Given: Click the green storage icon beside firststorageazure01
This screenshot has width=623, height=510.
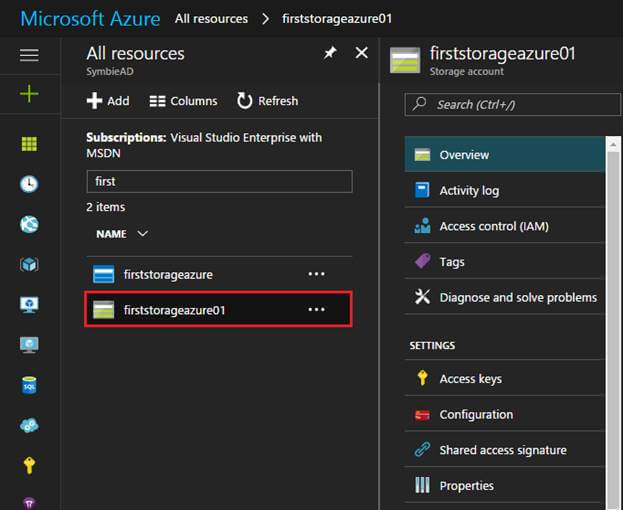Looking at the screenshot, I should click(x=103, y=310).
